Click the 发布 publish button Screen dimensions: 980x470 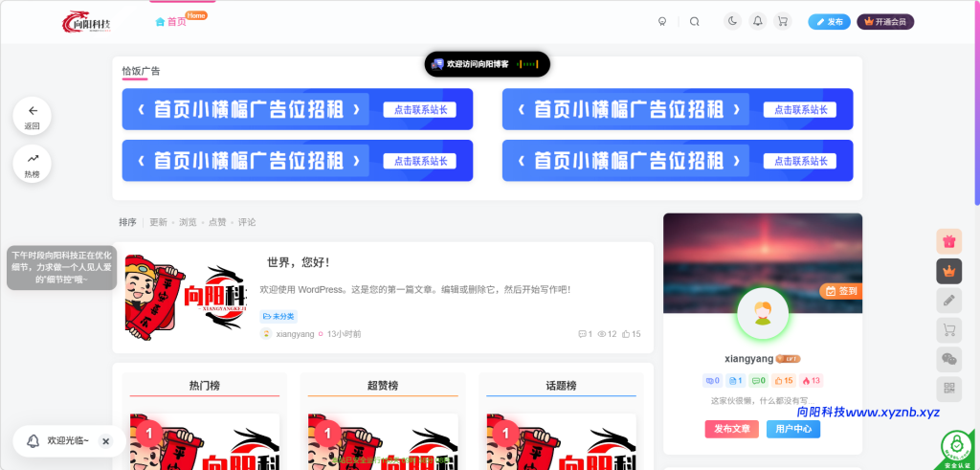coord(830,22)
